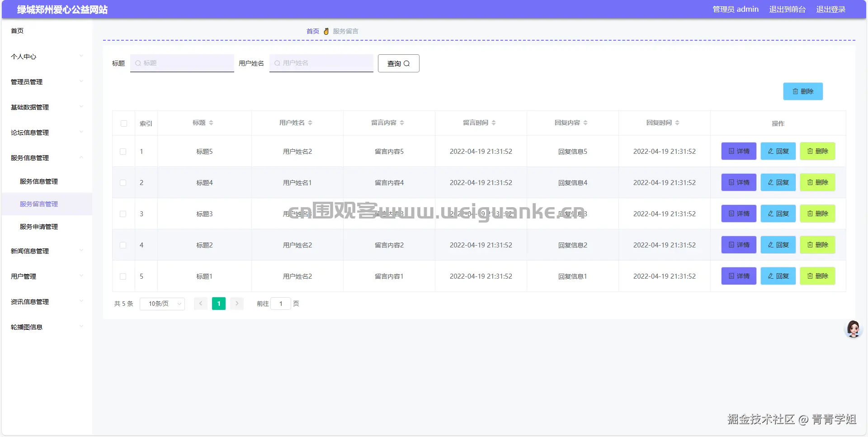
Task: Expand the 个人中心 sidebar menu
Action: click(x=47, y=57)
